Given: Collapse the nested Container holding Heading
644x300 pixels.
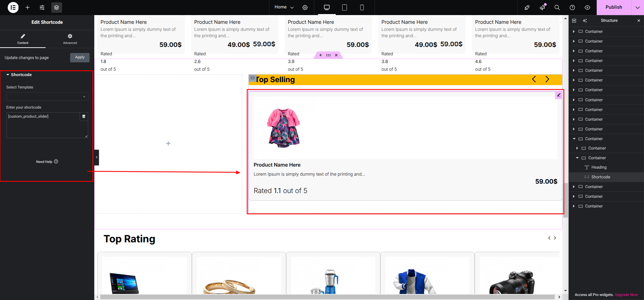Looking at the screenshot, I should point(577,158).
